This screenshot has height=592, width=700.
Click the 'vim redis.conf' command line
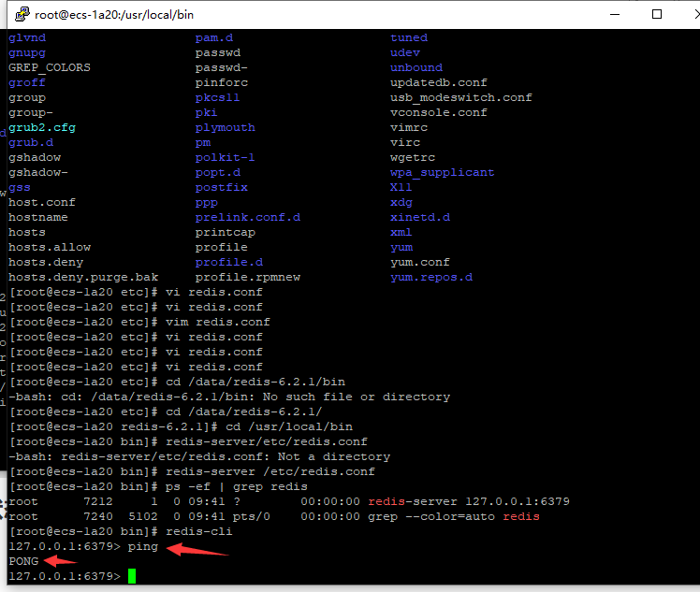[218, 322]
